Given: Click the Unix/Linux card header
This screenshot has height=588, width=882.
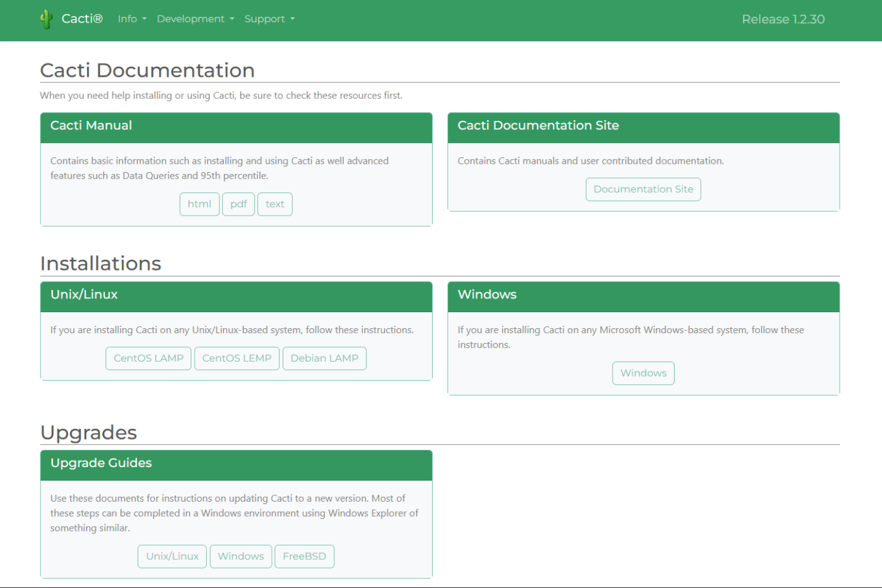Looking at the screenshot, I should click(x=236, y=297).
